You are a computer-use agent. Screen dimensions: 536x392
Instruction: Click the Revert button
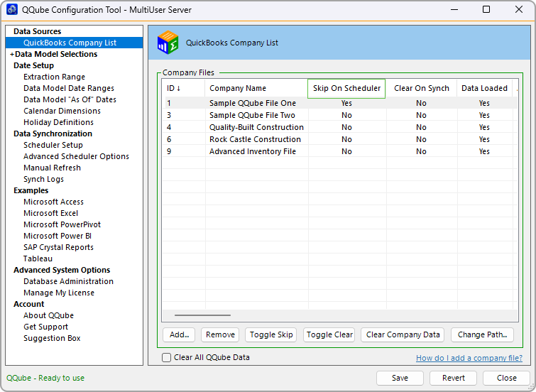point(453,378)
